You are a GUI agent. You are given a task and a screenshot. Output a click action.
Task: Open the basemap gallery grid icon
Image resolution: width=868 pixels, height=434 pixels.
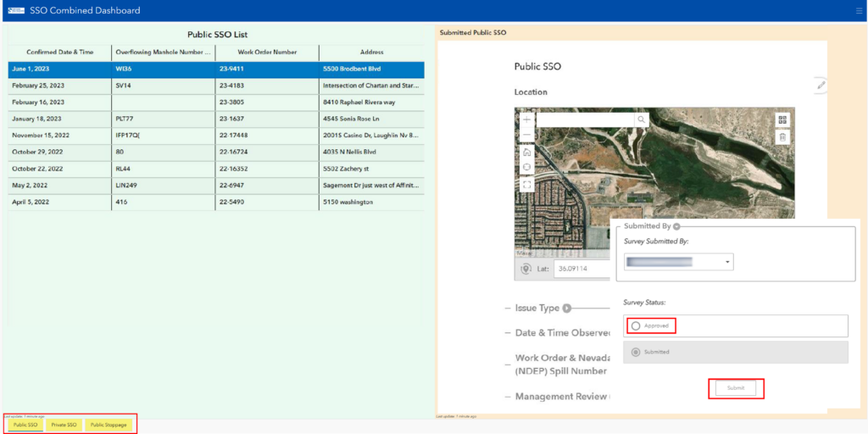pos(782,120)
